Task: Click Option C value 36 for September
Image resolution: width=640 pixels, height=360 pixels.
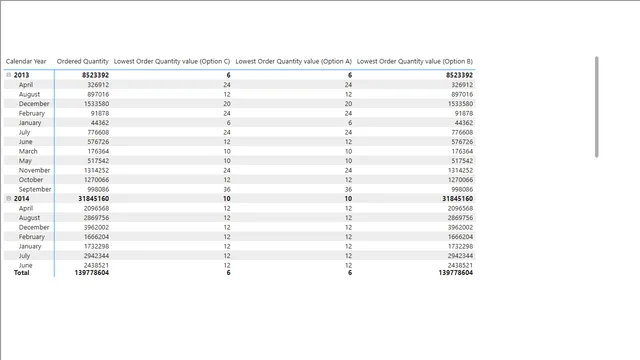Action: point(227,189)
